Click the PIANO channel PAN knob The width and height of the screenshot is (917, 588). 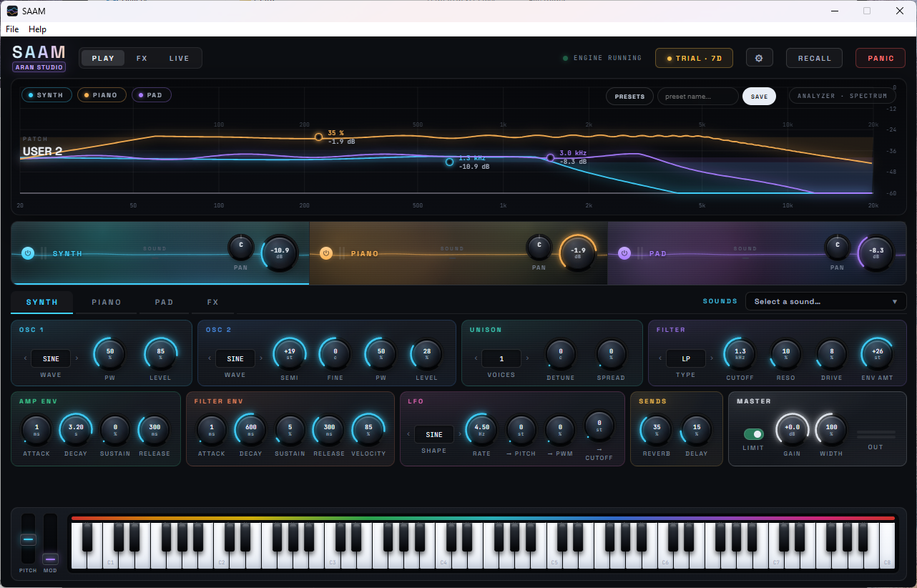point(539,247)
